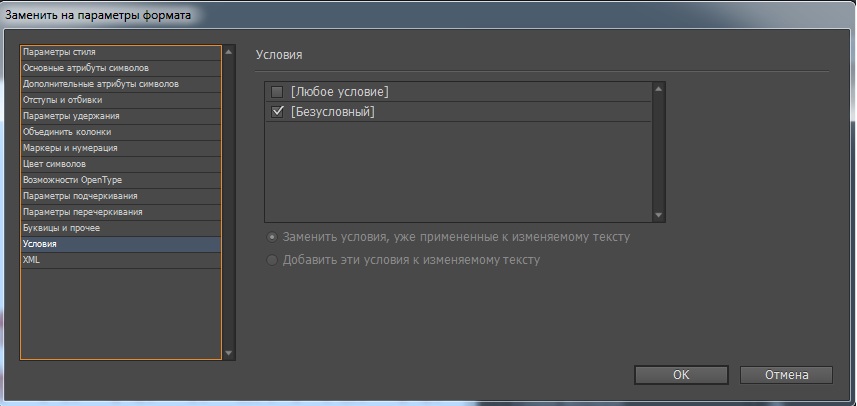The height and width of the screenshot is (406, 857).
Task: Cancel with the 'Отмена' button
Action: pyautogui.click(x=786, y=375)
